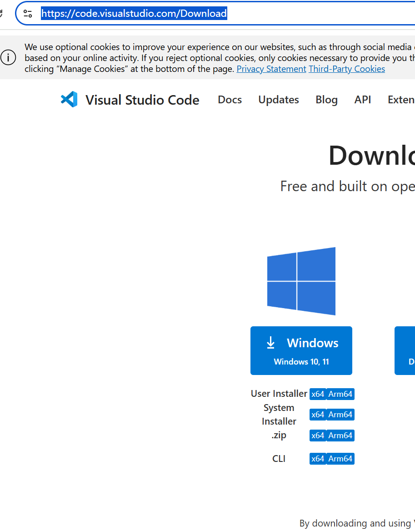The width and height of the screenshot is (415, 532).
Task: Click the 'Free and built on' subtitle
Action: 348,186
